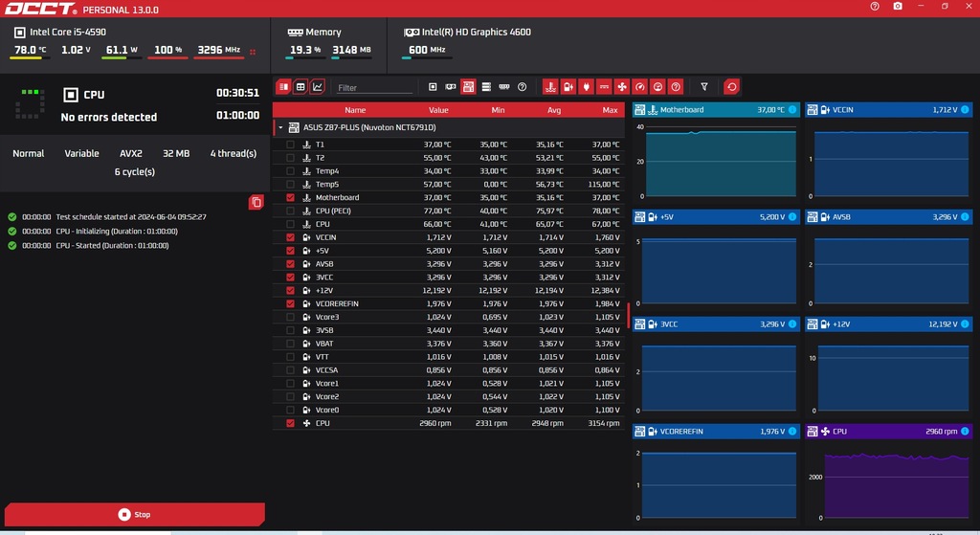The height and width of the screenshot is (535, 980).
Task: Toggle the memory hardware filter icon
Action: click(504, 87)
